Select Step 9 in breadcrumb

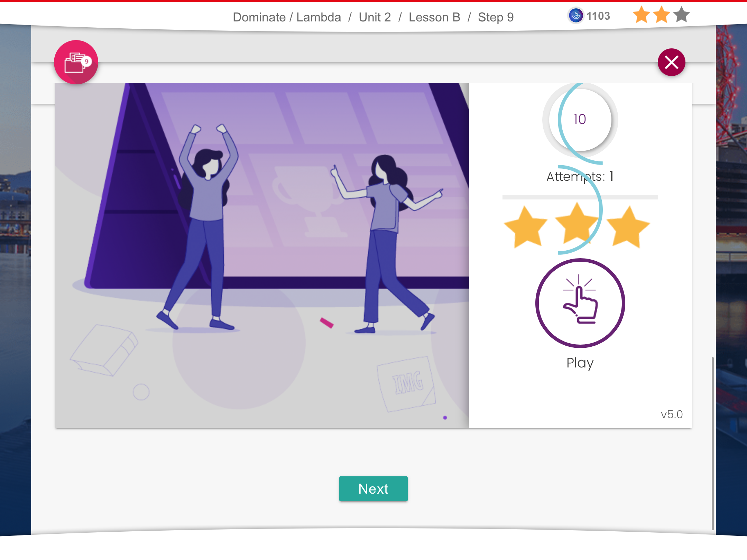point(496,17)
